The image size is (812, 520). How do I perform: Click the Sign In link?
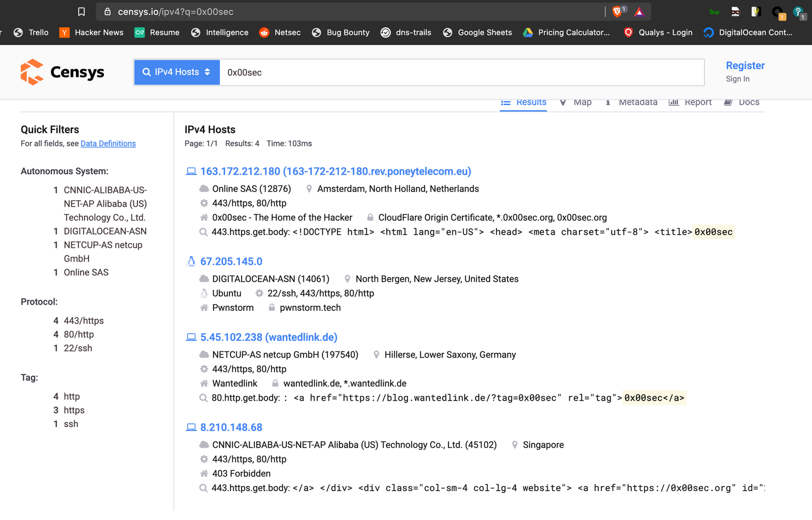[737, 79]
